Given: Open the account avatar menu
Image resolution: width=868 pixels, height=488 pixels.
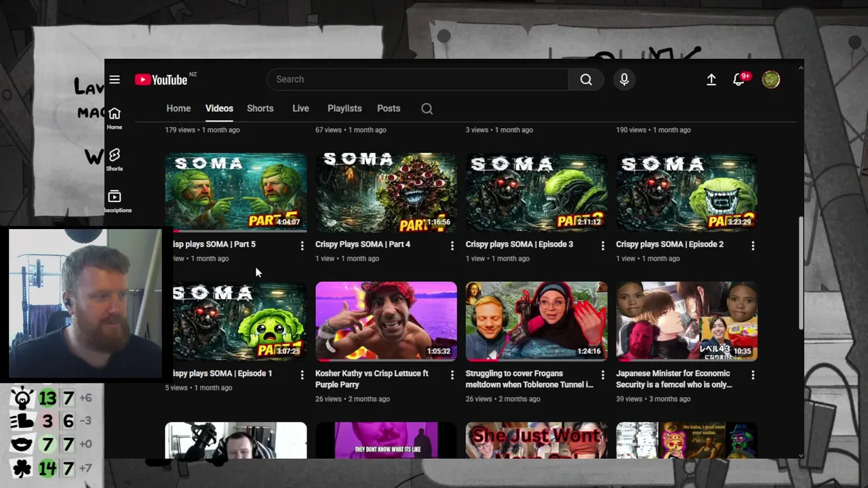Looking at the screenshot, I should click(x=771, y=79).
